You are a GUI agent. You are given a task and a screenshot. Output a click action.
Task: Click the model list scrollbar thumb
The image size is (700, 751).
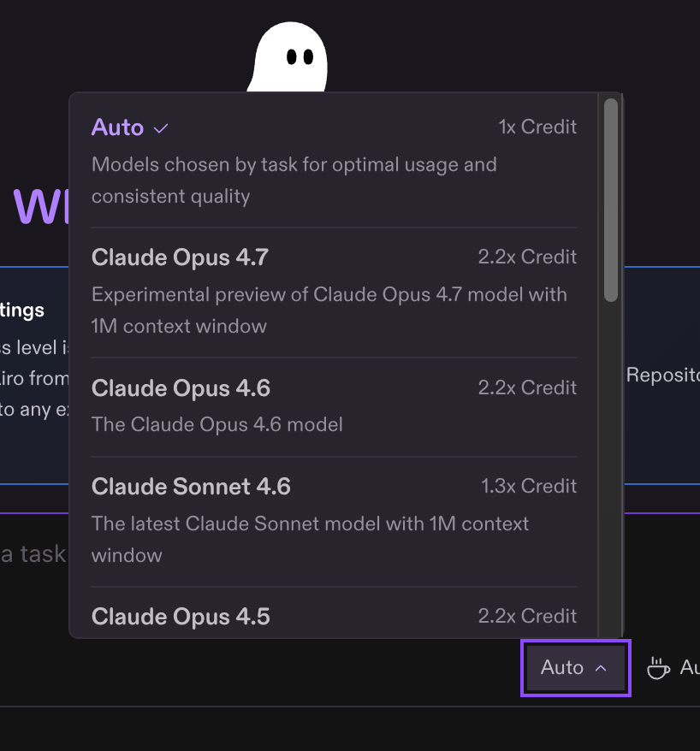611,200
